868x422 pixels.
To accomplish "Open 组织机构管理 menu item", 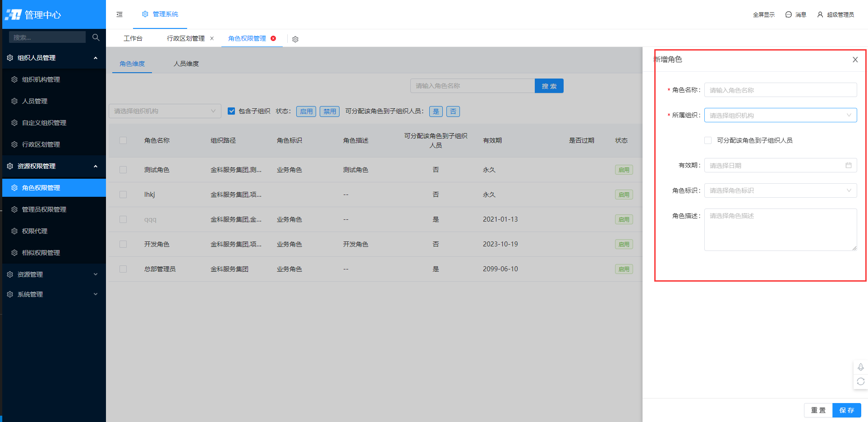I will point(54,79).
